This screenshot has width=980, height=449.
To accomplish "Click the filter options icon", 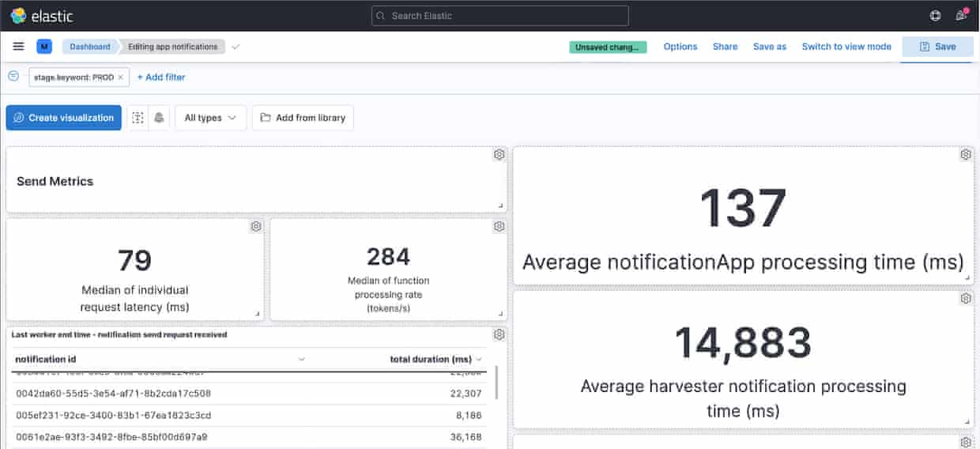I will point(13,76).
